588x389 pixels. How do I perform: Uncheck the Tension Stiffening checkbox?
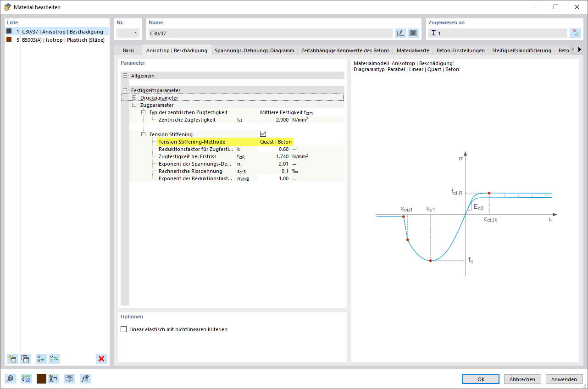263,134
